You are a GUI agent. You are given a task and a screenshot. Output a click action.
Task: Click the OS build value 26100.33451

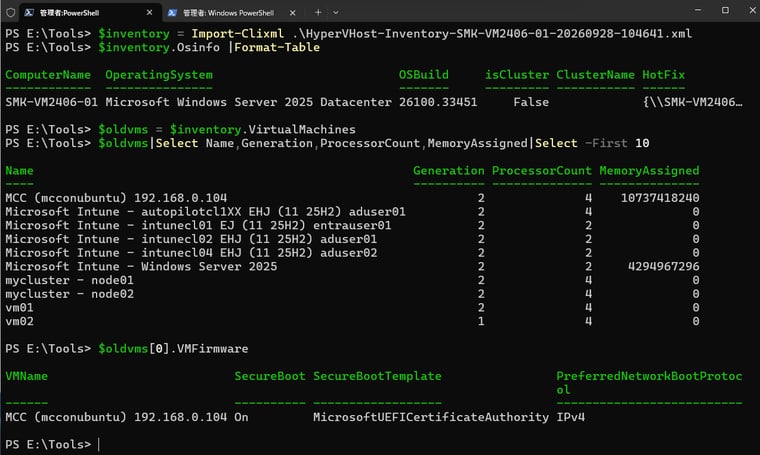438,102
